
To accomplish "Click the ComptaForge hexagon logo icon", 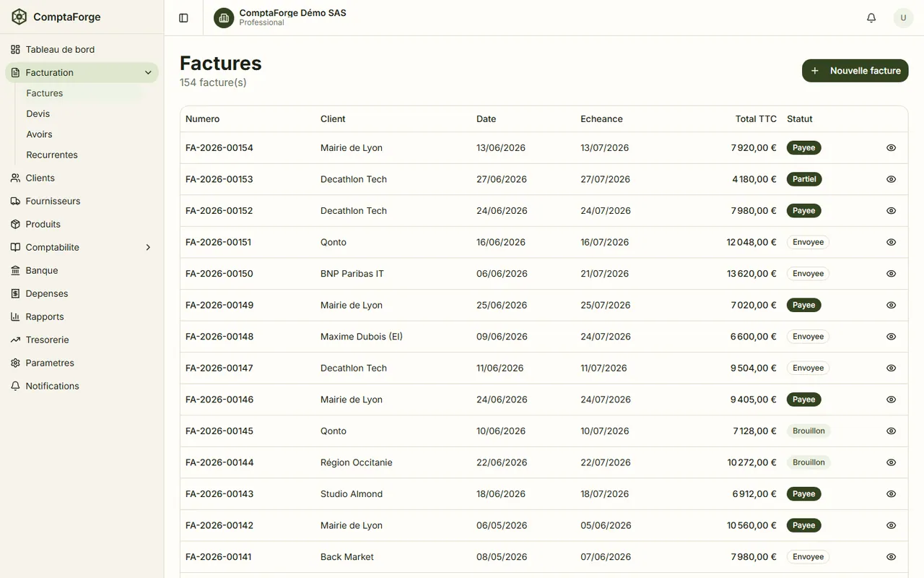I will point(19,17).
